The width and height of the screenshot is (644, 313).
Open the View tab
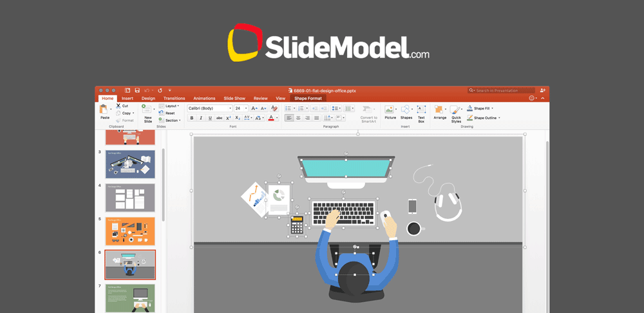coord(281,99)
